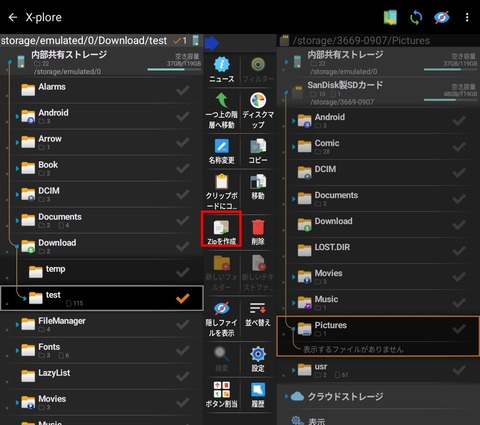Click the 移動 move button
This screenshot has width=480, height=425.
pos(258,187)
